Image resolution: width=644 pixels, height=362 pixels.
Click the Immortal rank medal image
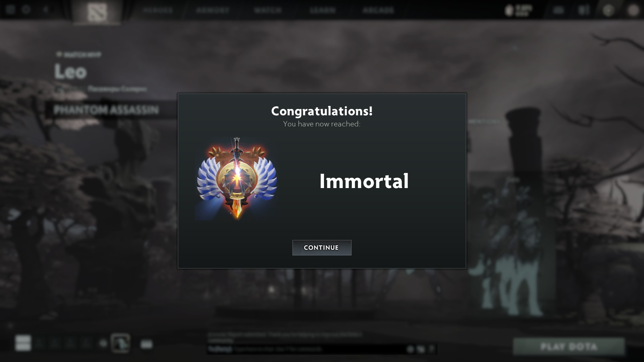click(x=237, y=178)
